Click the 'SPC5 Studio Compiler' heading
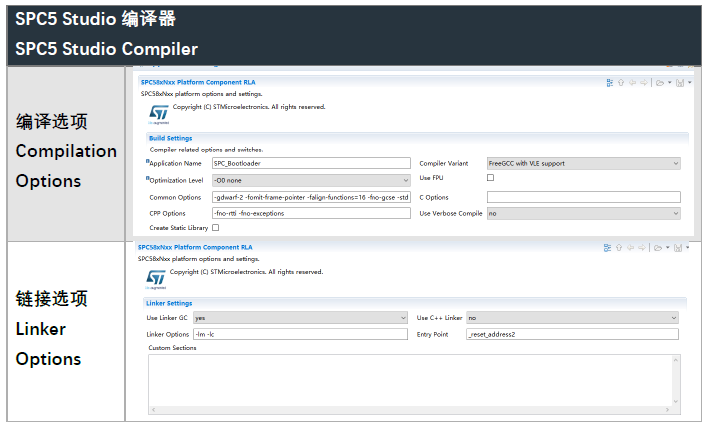Viewport: 709px width, 435px height. [107, 49]
